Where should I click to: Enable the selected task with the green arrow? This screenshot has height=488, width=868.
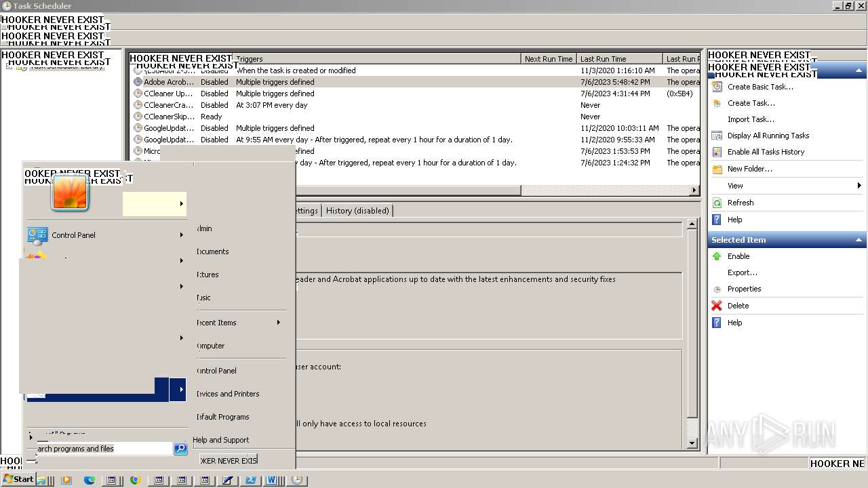[717, 256]
